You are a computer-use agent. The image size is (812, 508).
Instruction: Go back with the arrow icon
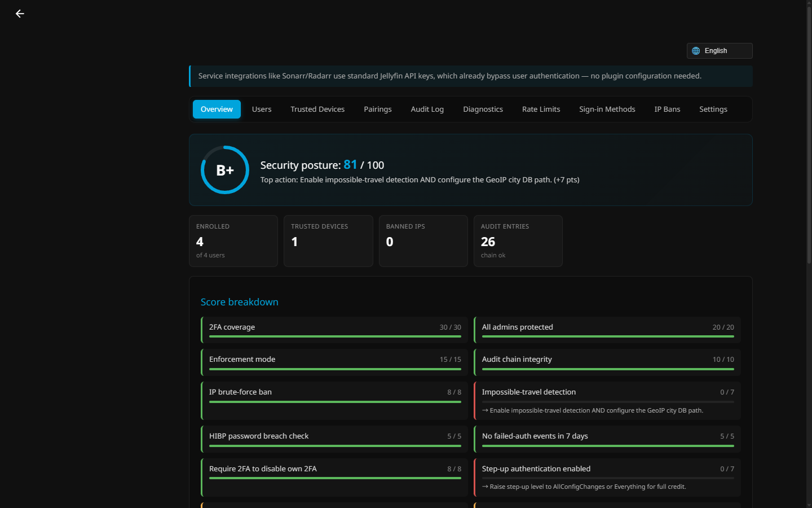(x=20, y=14)
